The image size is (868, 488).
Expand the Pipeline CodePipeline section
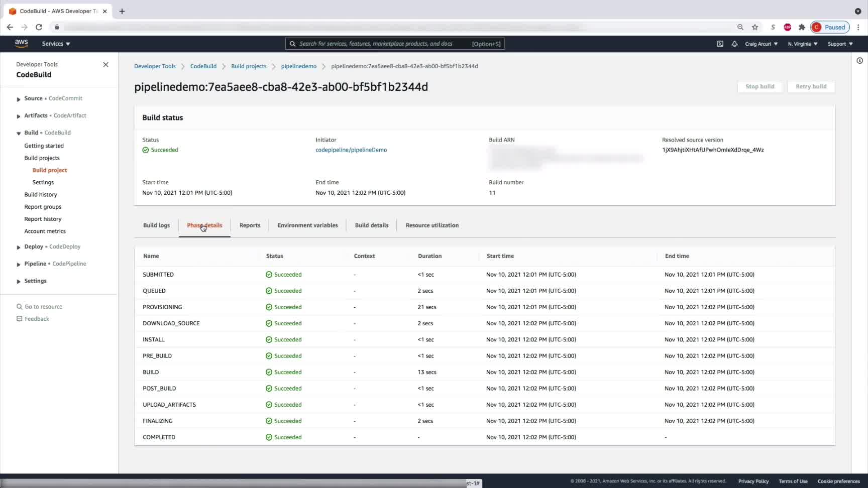19,264
